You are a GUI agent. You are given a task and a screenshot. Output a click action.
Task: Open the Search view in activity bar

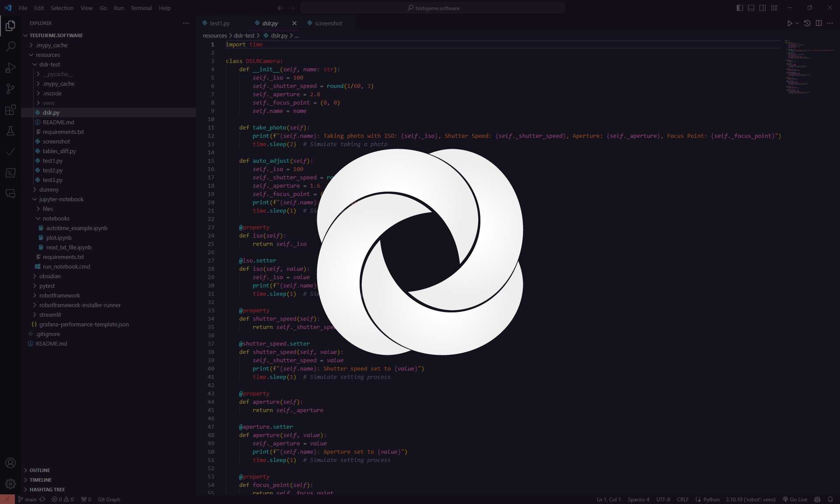pos(10,46)
